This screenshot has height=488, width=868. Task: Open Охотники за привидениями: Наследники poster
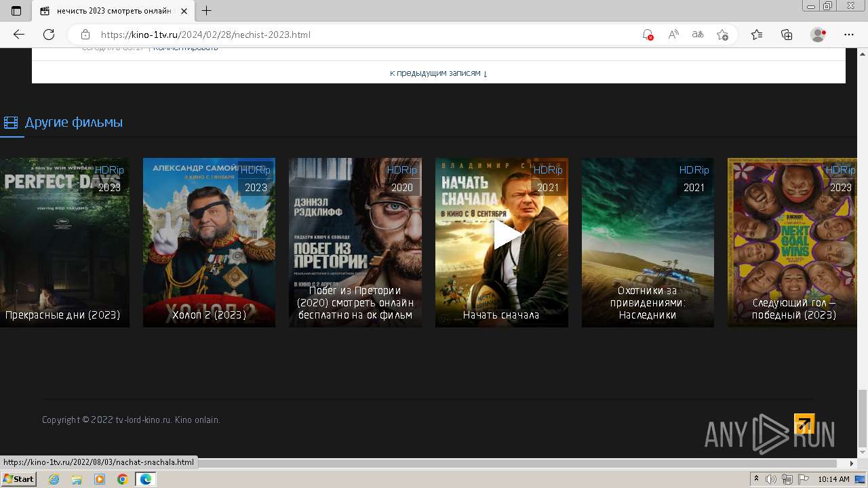coord(648,243)
